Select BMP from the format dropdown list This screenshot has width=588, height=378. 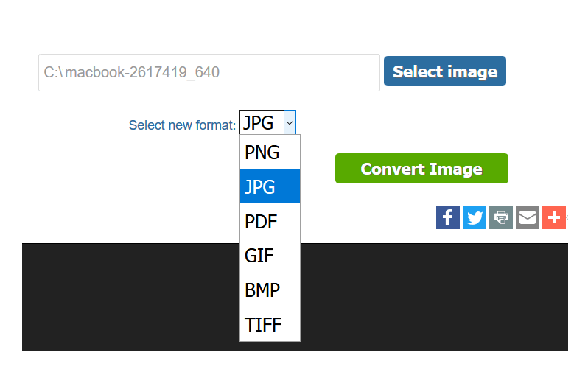pos(270,290)
